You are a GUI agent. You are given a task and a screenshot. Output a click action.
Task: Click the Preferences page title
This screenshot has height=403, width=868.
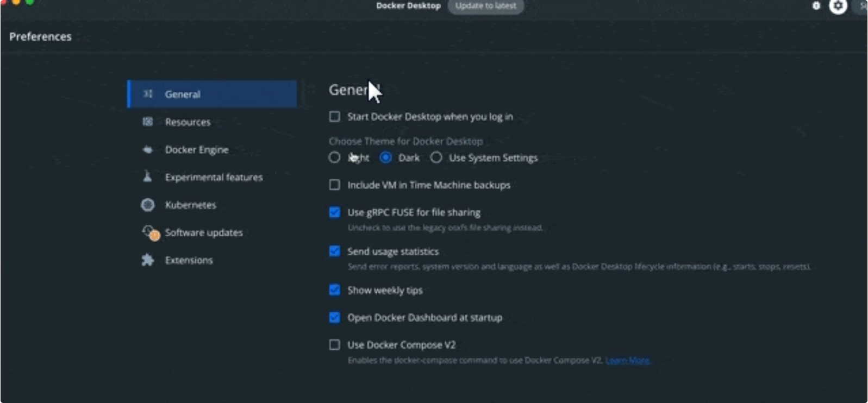40,36
